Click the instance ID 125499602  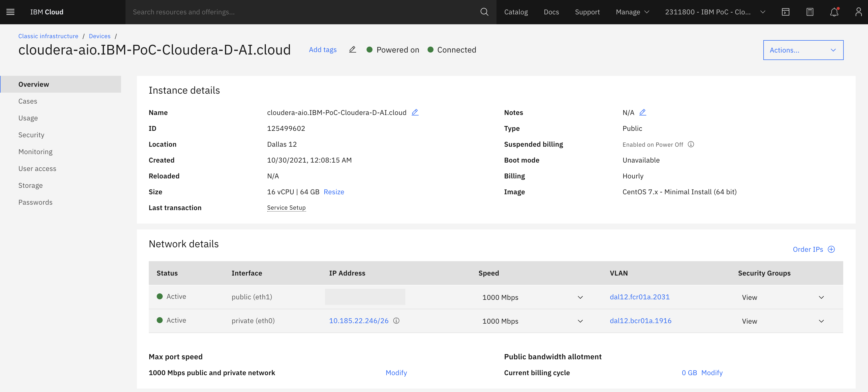point(286,129)
